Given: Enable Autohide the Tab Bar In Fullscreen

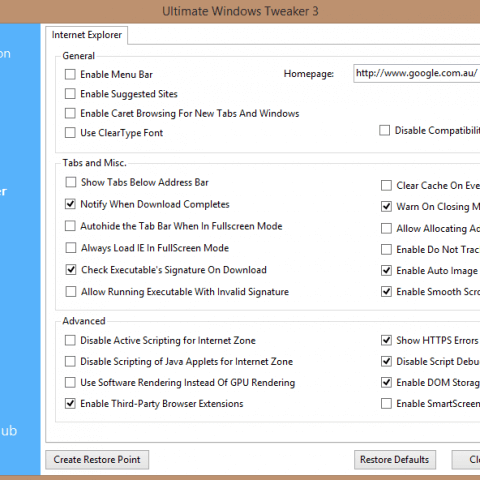Looking at the screenshot, I should pyautogui.click(x=70, y=226).
